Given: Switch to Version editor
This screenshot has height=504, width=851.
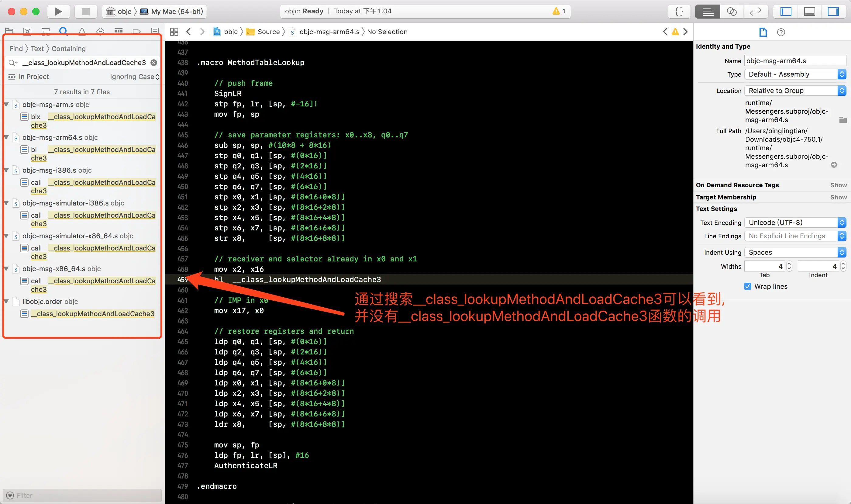Looking at the screenshot, I should [x=755, y=12].
